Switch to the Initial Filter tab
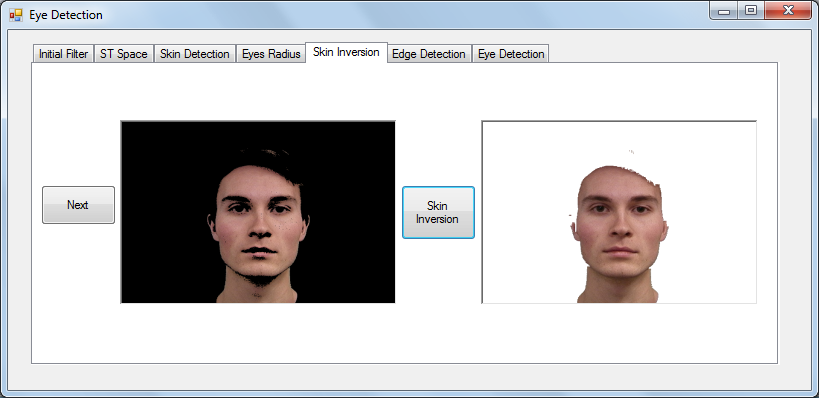 coord(63,54)
